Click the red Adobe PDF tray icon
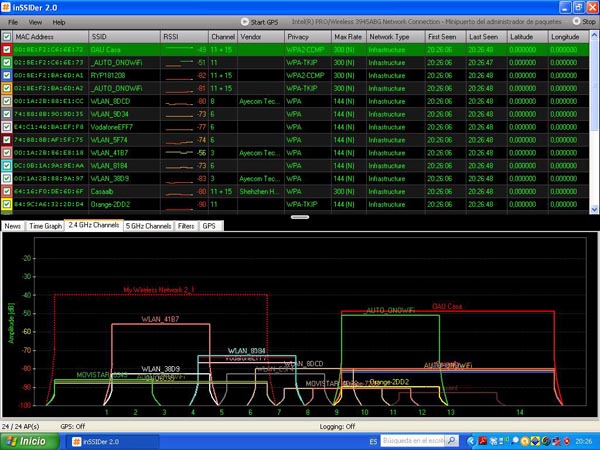600x450 pixels. click(483, 441)
